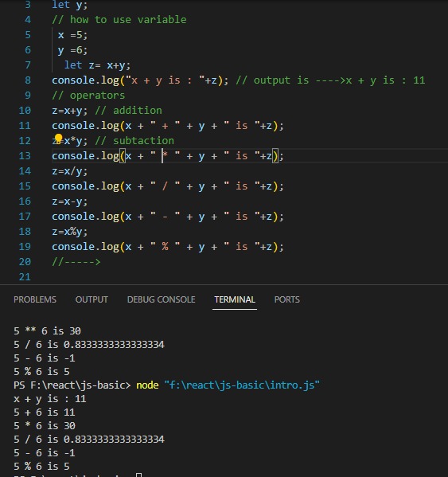Click the '// addition' comment
Viewport: 448px width, 477px height.
[x=128, y=111]
